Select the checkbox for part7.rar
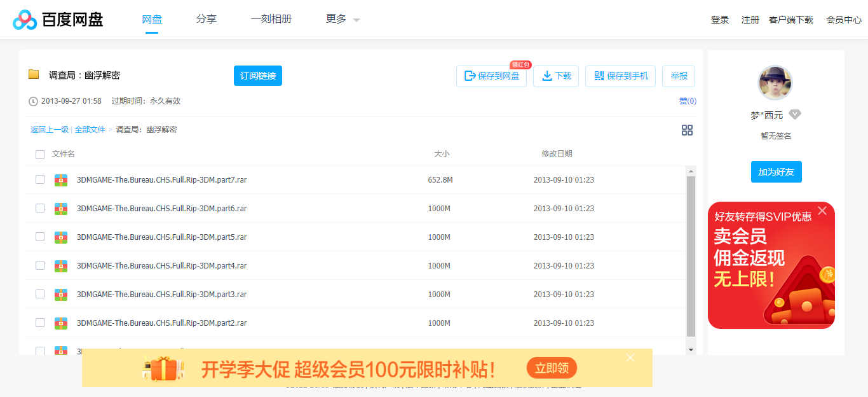Viewport: 868px width, 397px height. click(x=40, y=179)
